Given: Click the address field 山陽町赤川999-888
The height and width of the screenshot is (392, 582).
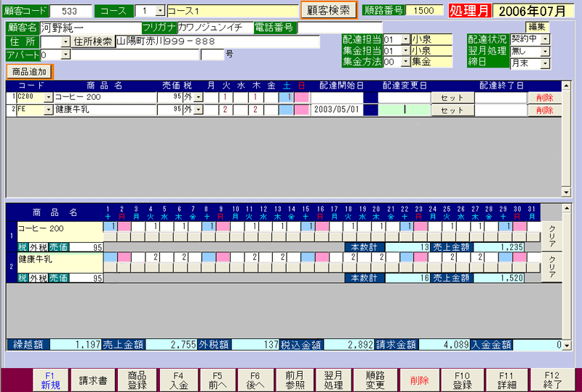Looking at the screenshot, I should [x=218, y=41].
